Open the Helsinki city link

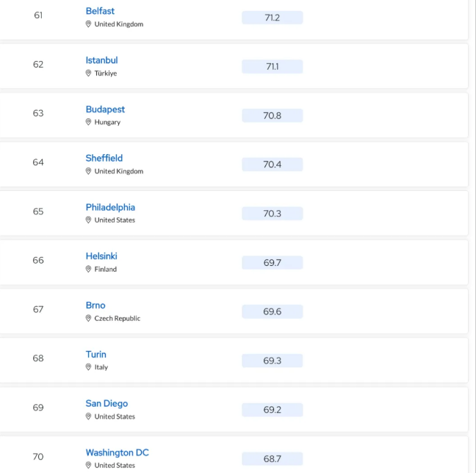click(101, 256)
